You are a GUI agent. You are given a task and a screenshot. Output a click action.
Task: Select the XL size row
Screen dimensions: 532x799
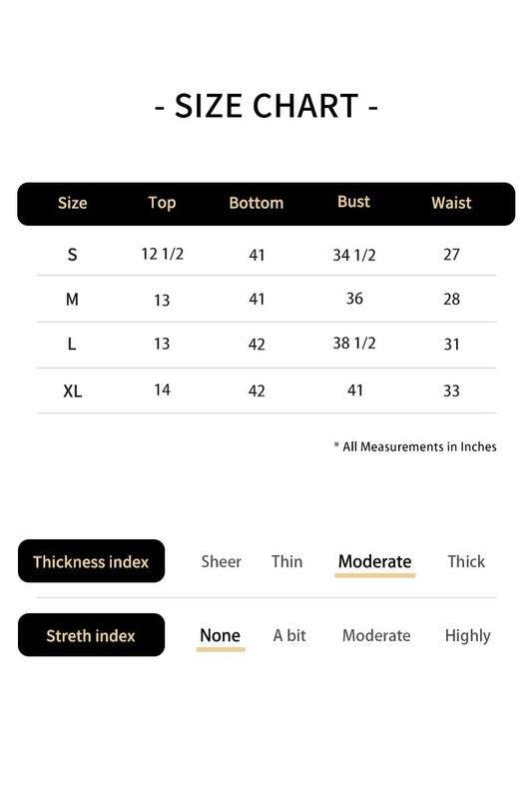(x=266, y=391)
